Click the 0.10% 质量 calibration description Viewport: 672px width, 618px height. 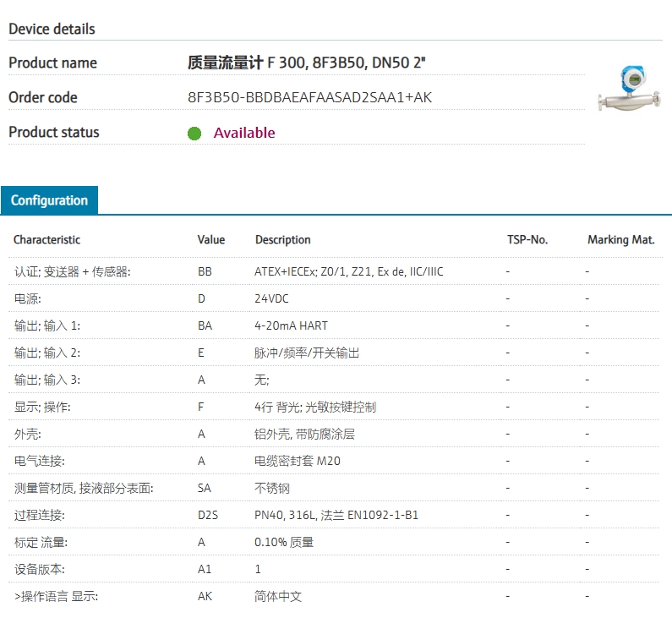click(284, 542)
